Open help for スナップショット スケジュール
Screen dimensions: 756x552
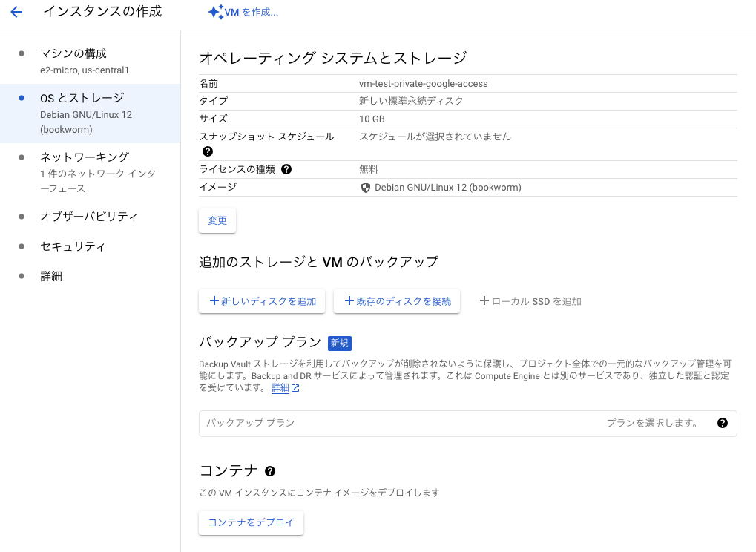208,151
